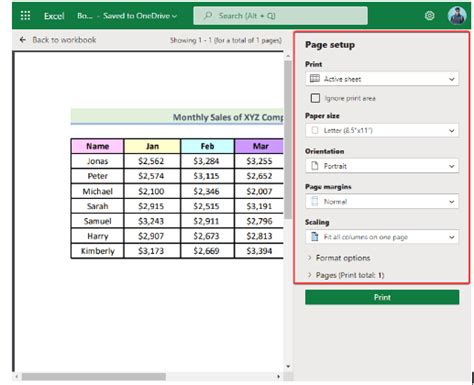The image size is (474, 385).
Task: Open the Paper size Letter dropdown
Action: click(x=382, y=130)
